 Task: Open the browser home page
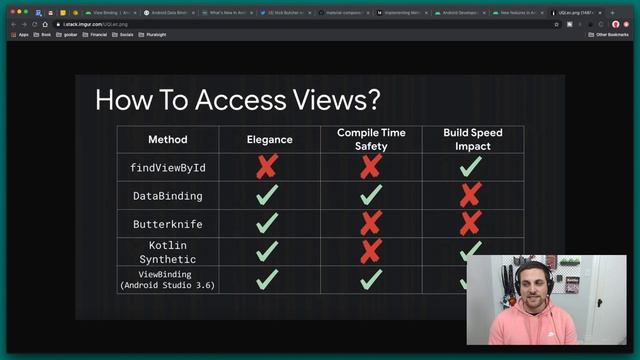click(45, 24)
